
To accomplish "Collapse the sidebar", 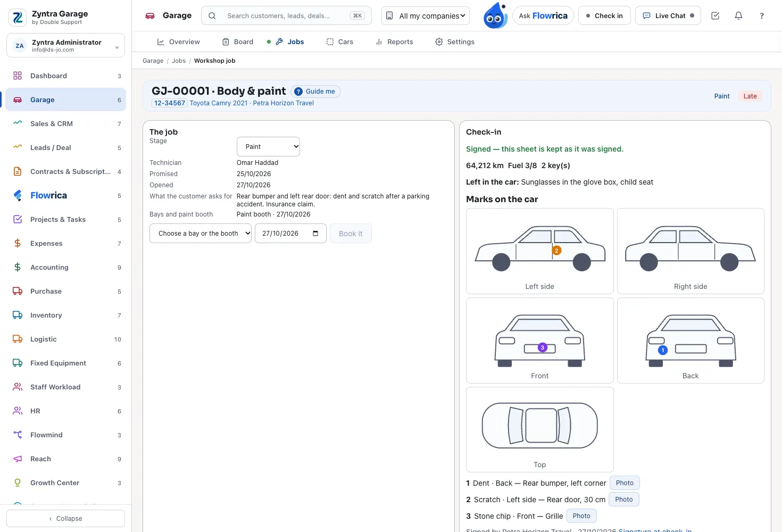I will 65,519.
